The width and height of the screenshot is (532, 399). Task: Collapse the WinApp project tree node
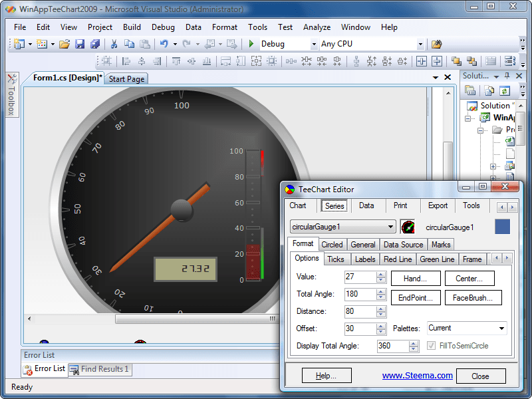point(467,118)
